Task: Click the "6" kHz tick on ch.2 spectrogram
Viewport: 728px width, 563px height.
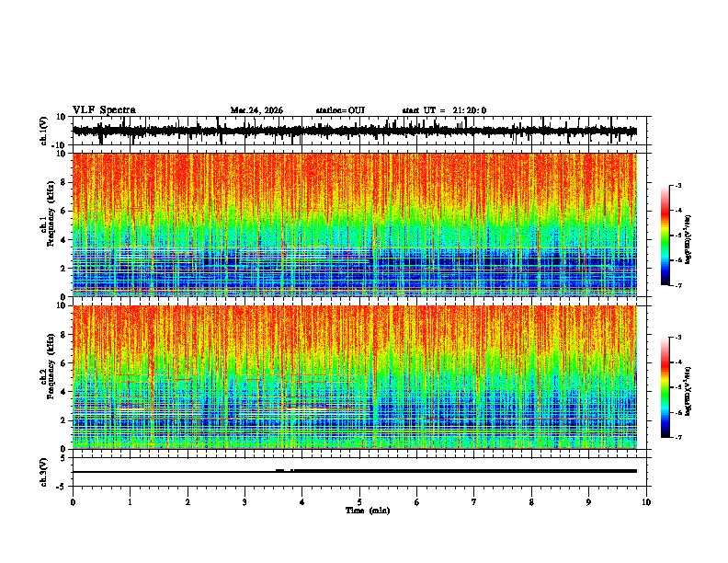Action: (63, 362)
